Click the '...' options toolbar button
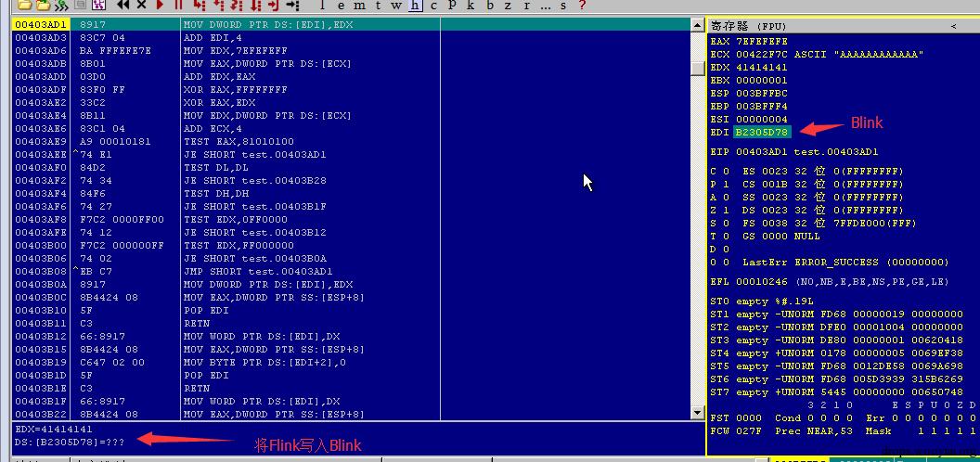Screen dimensions: 980x462 click(545, 5)
